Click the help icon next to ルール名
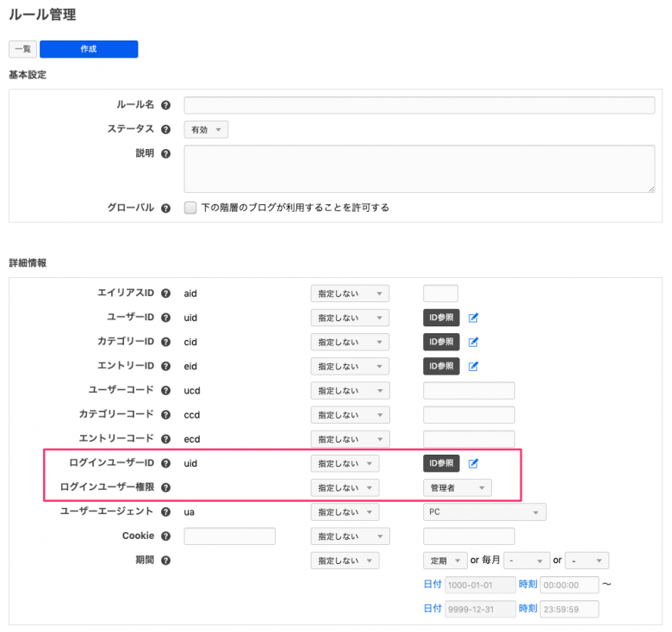This screenshot has width=672, height=632. click(x=165, y=105)
